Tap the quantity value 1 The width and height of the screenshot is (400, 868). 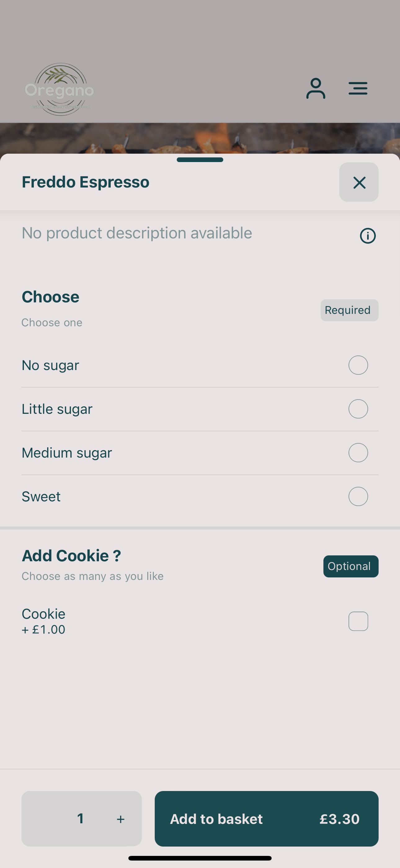(x=81, y=818)
